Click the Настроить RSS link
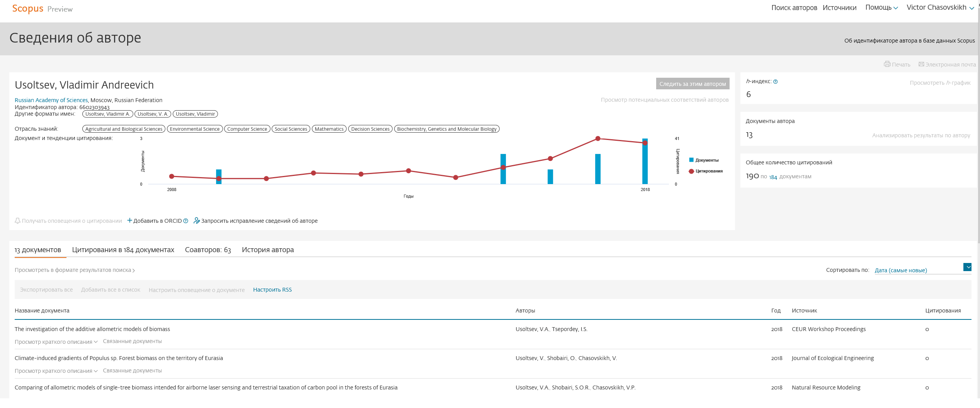The width and height of the screenshot is (980, 408). pyautogui.click(x=272, y=290)
